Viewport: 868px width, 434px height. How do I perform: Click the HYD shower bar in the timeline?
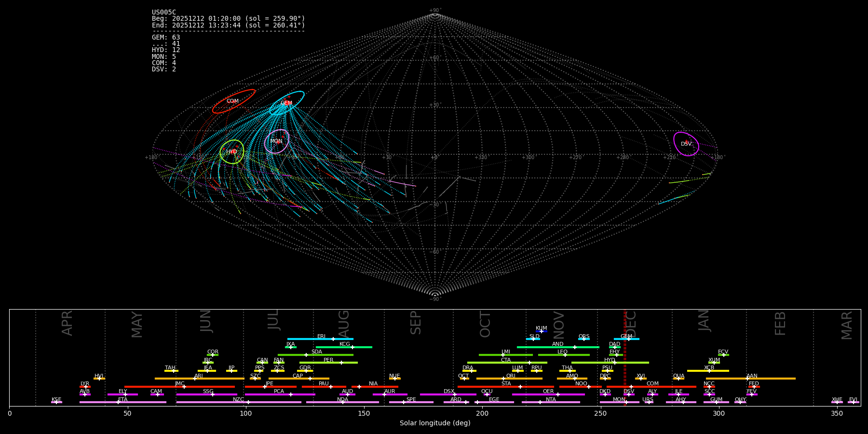point(610,363)
